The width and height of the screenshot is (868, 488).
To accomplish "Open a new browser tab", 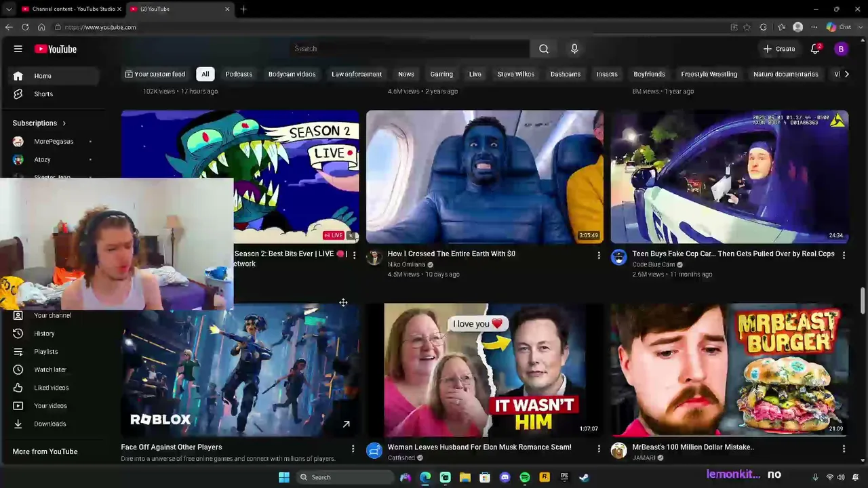I will (x=243, y=9).
